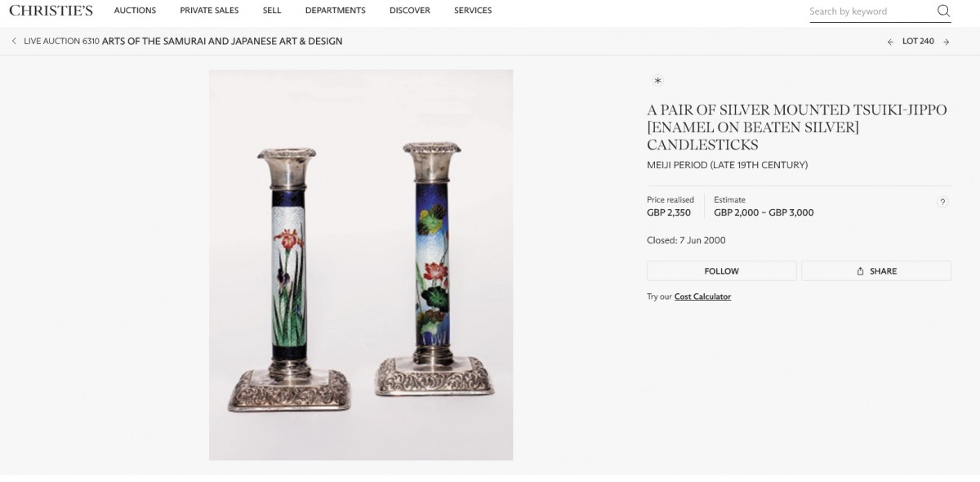
Task: Open the Christie's home logo
Action: tap(51, 11)
